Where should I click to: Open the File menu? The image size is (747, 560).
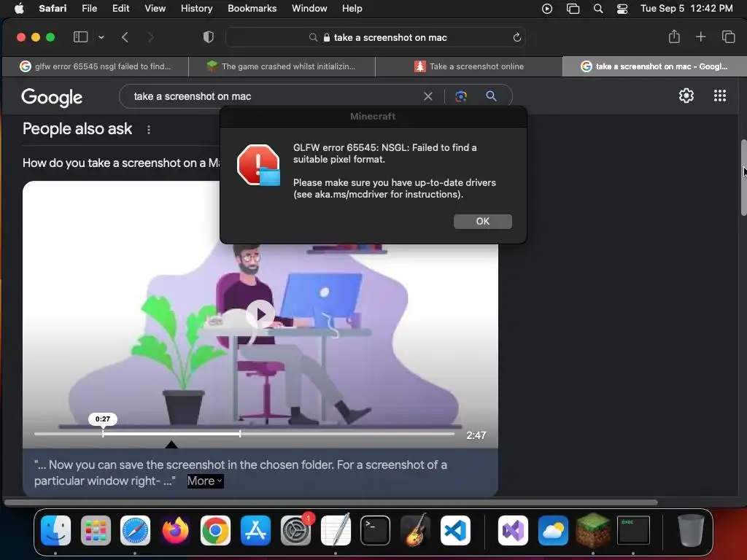click(89, 9)
